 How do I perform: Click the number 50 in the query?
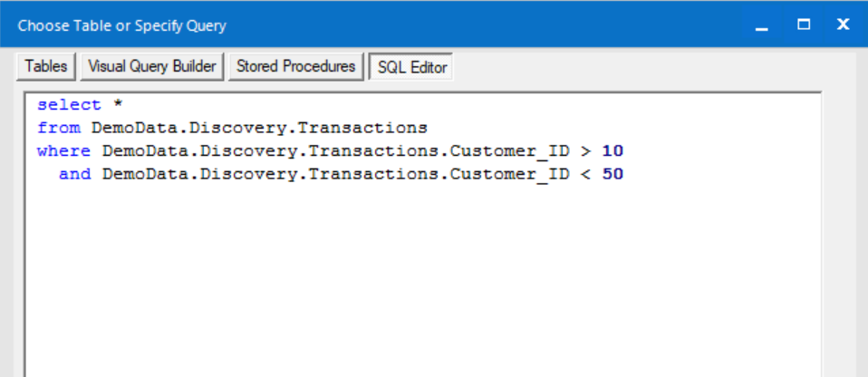(612, 174)
